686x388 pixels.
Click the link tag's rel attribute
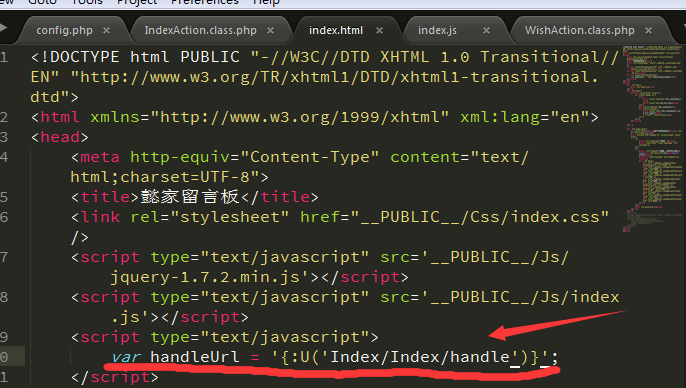click(146, 217)
